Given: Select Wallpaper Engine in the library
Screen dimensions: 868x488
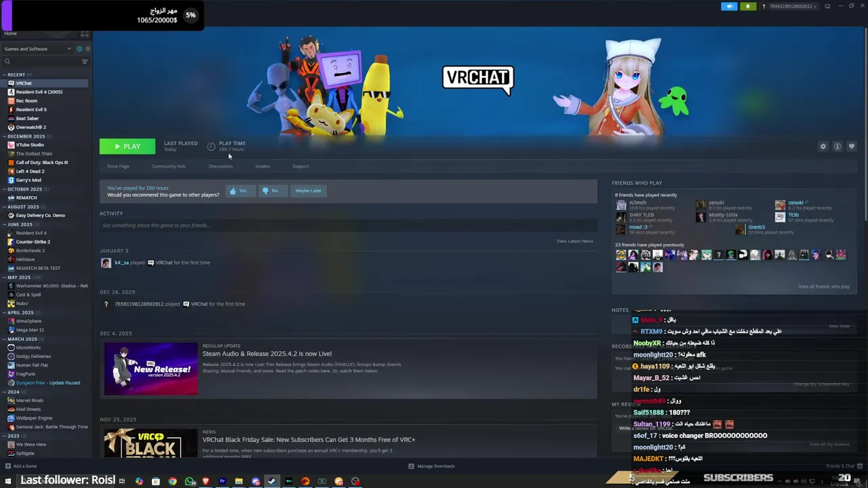Looking at the screenshot, I should [x=34, y=418].
